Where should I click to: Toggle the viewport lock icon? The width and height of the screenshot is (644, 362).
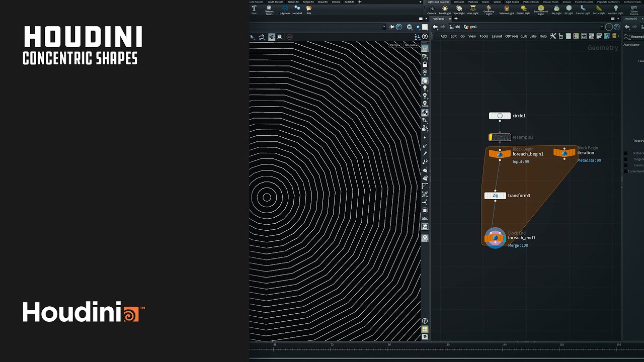425,64
